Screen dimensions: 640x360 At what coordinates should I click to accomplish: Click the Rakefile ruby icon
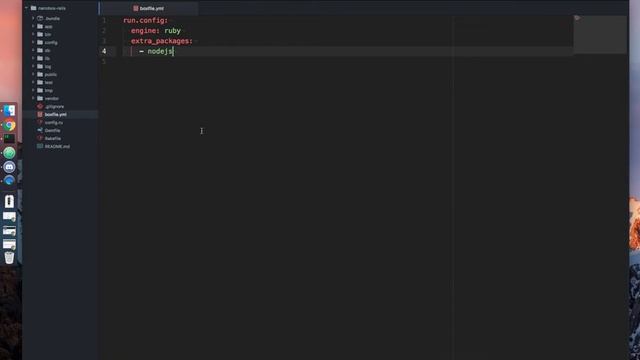click(x=40, y=138)
